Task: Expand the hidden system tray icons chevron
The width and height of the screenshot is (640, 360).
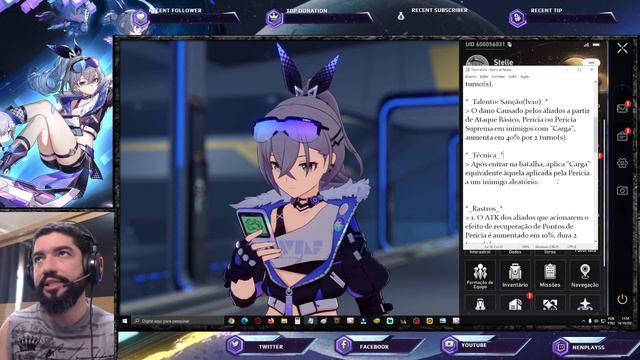Action: coord(583,321)
